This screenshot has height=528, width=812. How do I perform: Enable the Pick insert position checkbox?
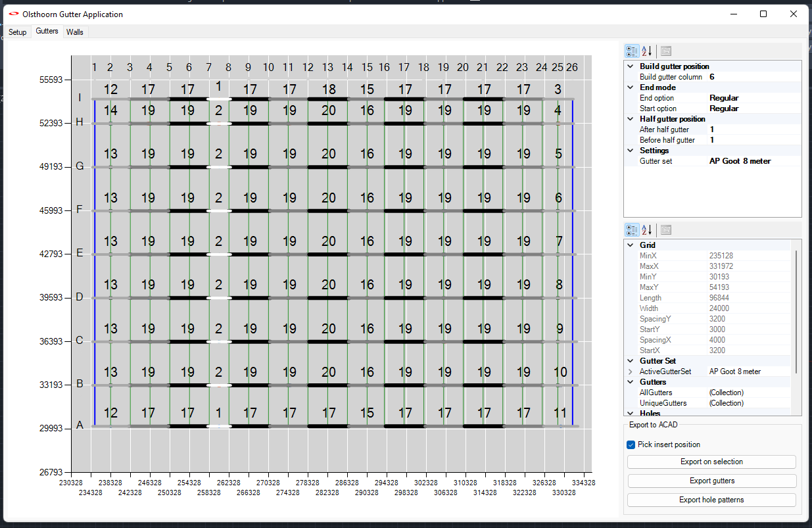point(631,444)
